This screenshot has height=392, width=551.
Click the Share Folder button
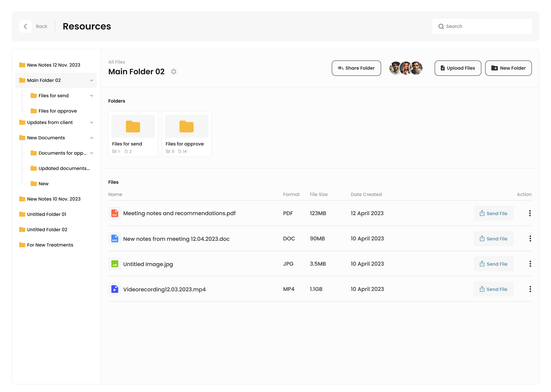click(x=356, y=68)
